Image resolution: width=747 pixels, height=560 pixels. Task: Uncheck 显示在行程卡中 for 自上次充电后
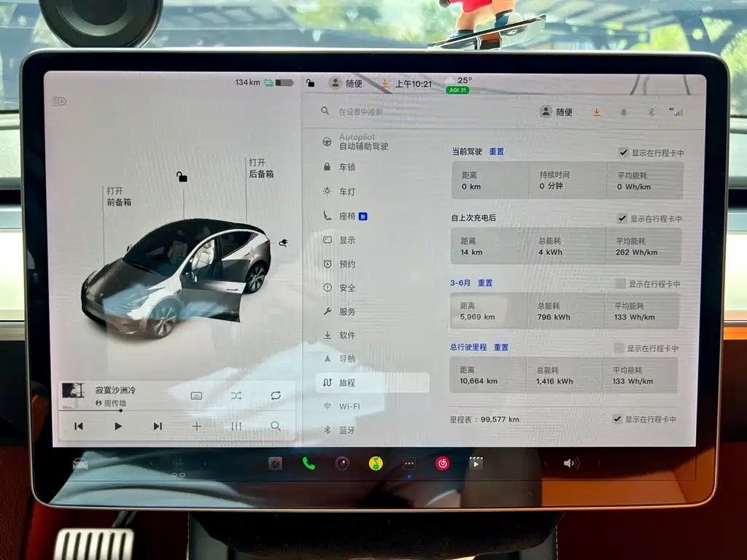[622, 219]
